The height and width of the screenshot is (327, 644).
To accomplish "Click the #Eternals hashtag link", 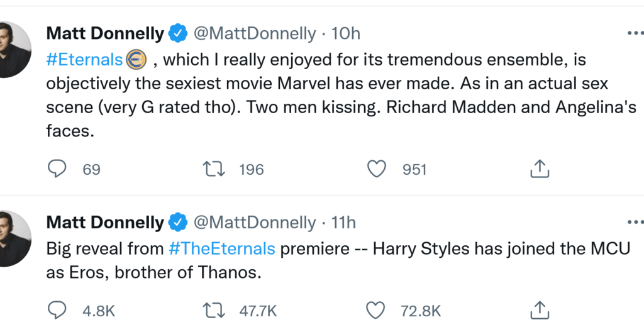I will pos(85,60).
